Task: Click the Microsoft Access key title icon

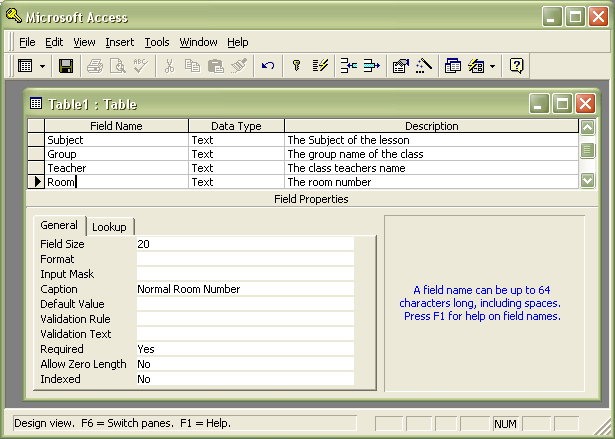Action: 14,16
